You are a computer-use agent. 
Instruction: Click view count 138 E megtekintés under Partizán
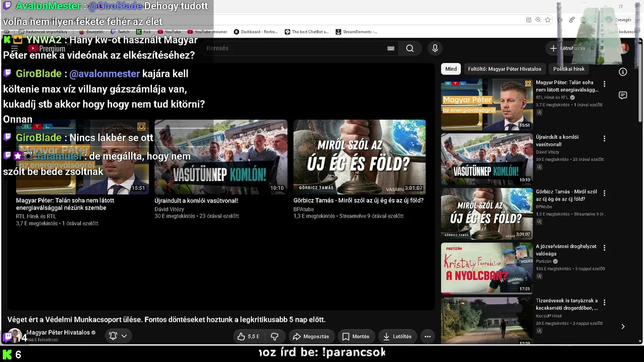(x=553, y=269)
